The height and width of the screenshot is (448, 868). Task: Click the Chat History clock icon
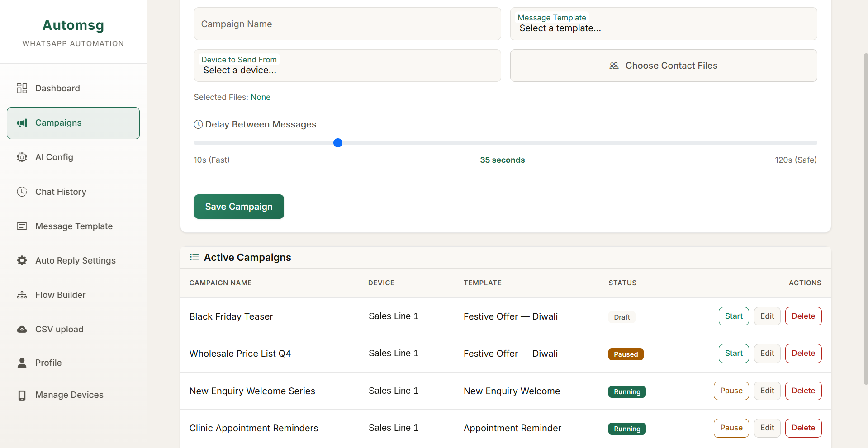coord(22,192)
